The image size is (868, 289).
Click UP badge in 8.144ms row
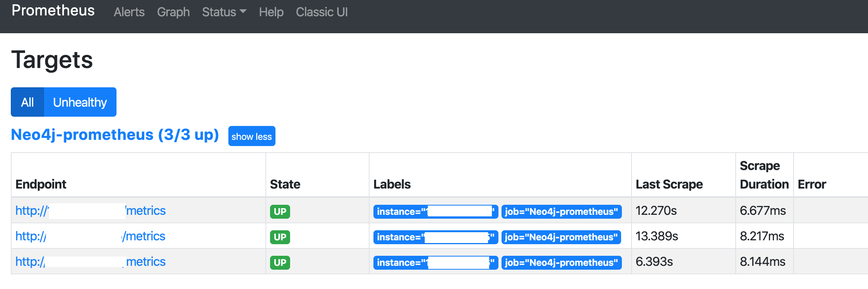point(280,262)
